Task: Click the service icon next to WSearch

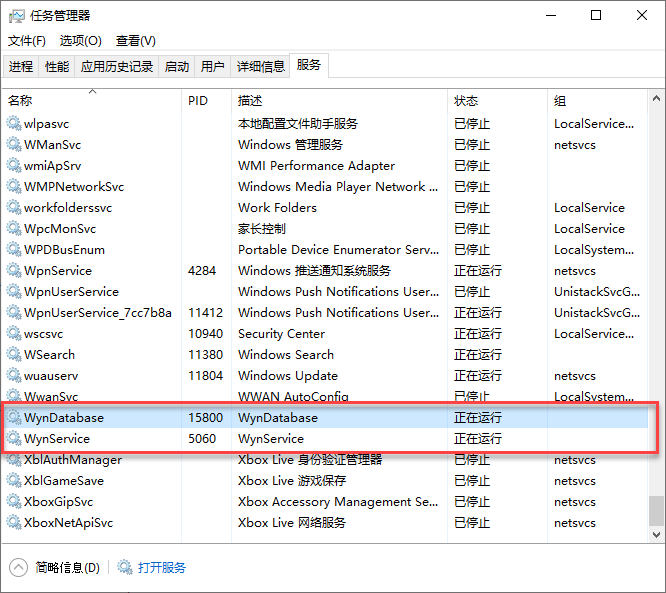Action: coord(14,355)
